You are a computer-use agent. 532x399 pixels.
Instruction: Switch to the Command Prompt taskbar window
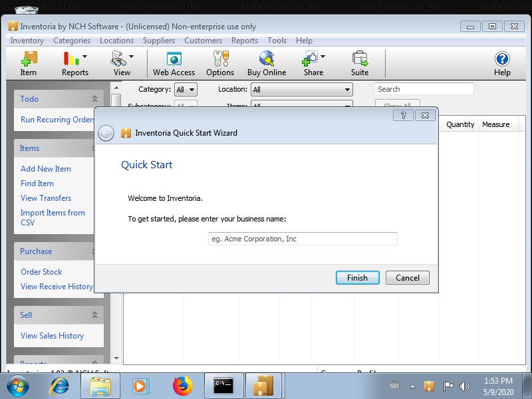[x=224, y=386]
